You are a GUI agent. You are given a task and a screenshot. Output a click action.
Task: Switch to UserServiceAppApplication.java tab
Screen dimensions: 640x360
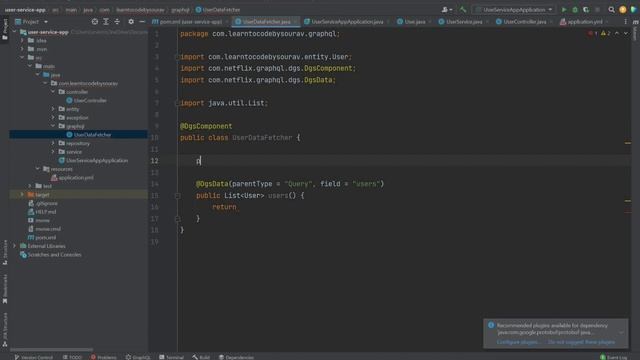pyautogui.click(x=347, y=22)
